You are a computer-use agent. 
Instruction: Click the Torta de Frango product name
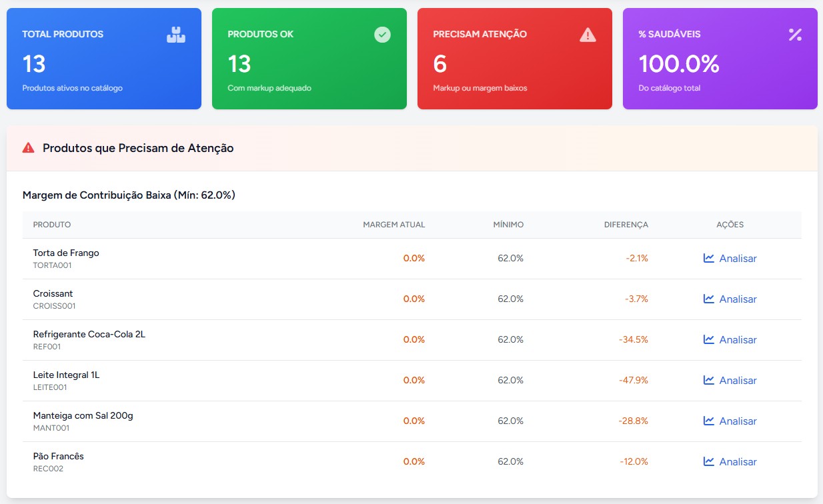point(66,253)
